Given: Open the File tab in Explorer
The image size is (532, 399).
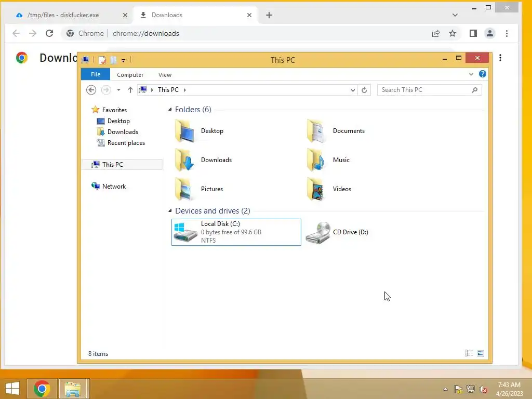Looking at the screenshot, I should tap(96, 74).
